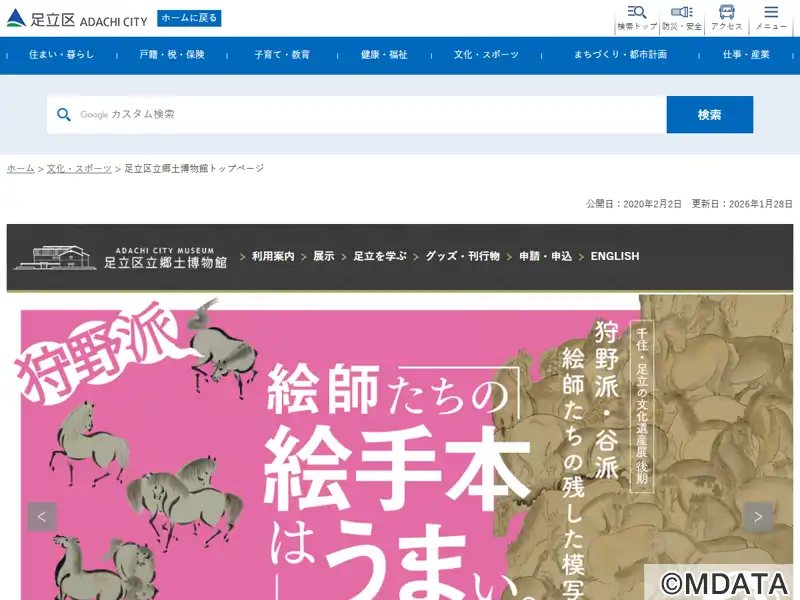The image size is (800, 600).
Task: Expand the 戸籍・税・保険 menu
Action: point(172,55)
